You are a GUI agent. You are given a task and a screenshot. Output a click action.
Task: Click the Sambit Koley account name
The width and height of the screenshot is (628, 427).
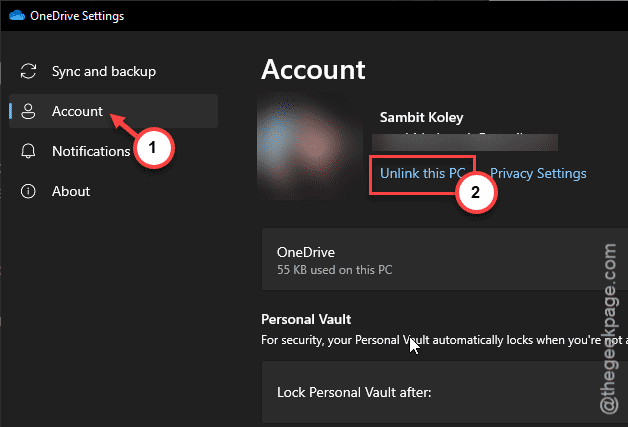coord(421,117)
